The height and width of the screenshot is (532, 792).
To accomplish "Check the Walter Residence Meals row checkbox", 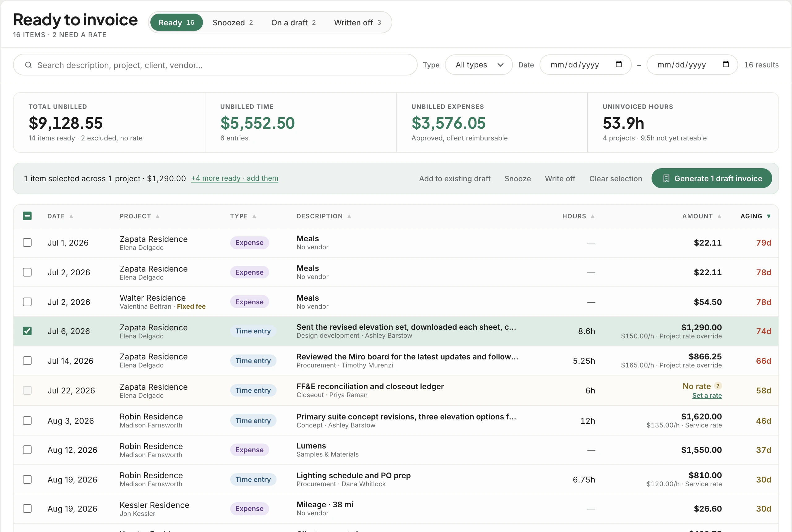I will (27, 302).
